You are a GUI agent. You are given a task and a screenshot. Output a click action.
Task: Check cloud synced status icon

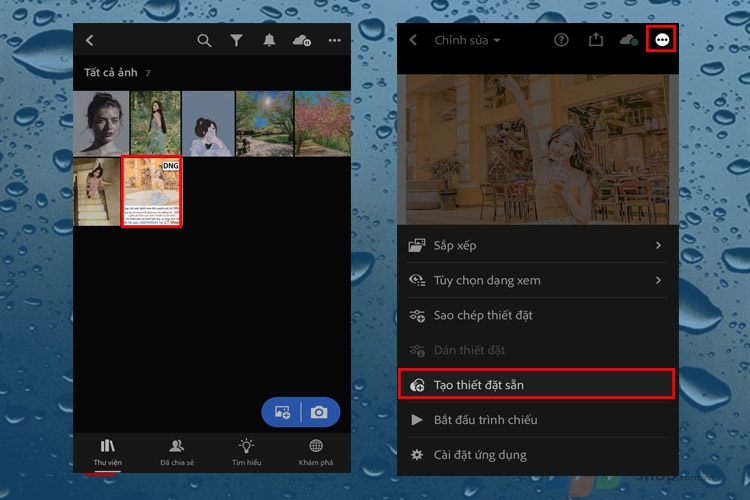coord(629,40)
